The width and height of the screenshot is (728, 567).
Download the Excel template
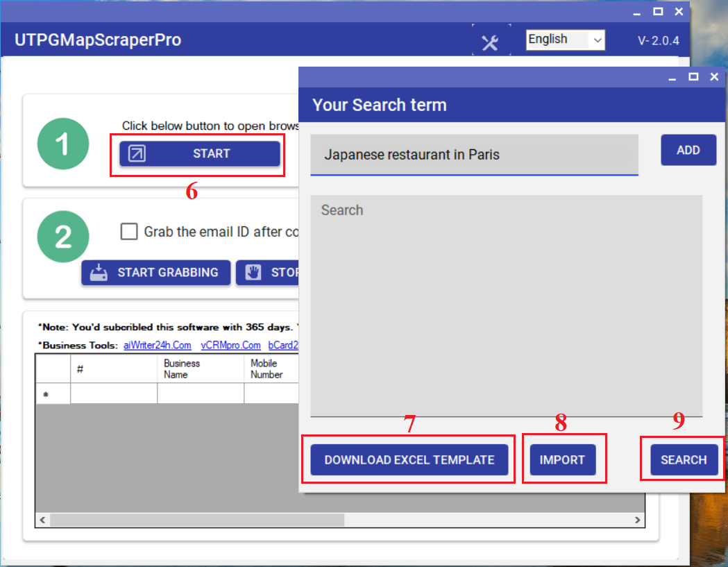click(409, 459)
